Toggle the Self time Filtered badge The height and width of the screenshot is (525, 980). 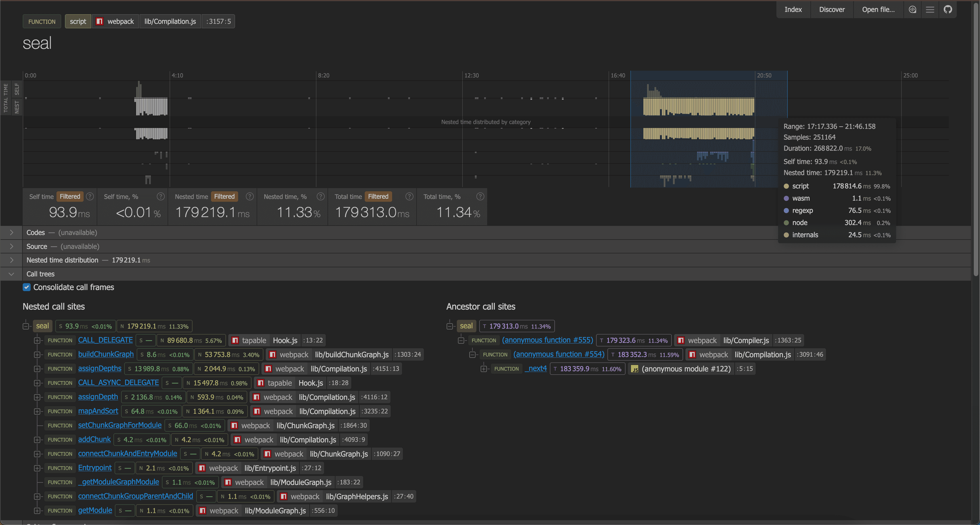pos(70,196)
